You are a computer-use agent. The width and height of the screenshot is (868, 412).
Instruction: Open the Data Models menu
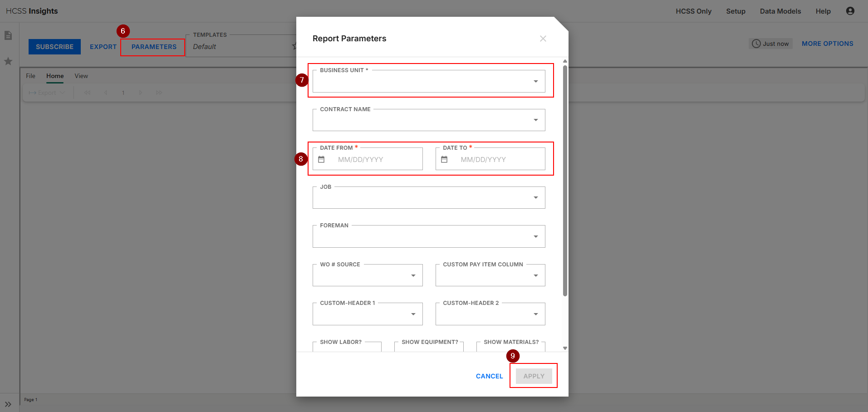[x=780, y=11]
